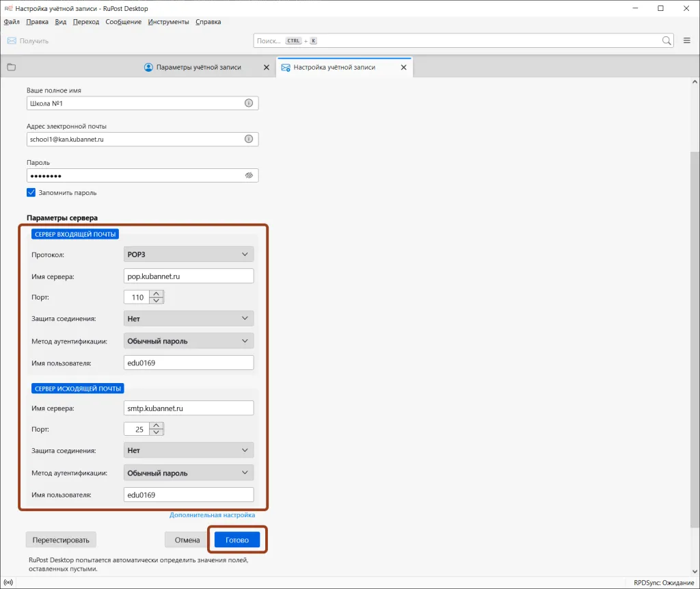Click СЕРВЕР ВХОДЯЩЕЙ ПОЧТЫ label
This screenshot has height=589, width=700.
pos(75,234)
